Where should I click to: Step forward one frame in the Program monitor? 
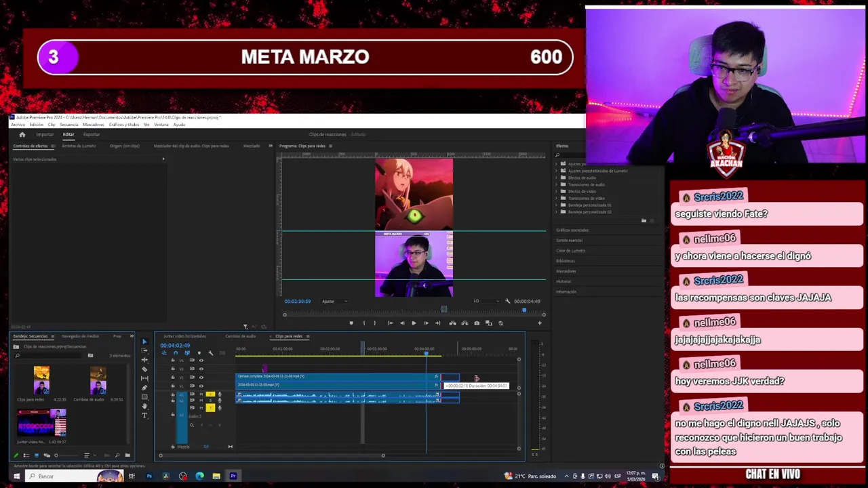tap(426, 323)
